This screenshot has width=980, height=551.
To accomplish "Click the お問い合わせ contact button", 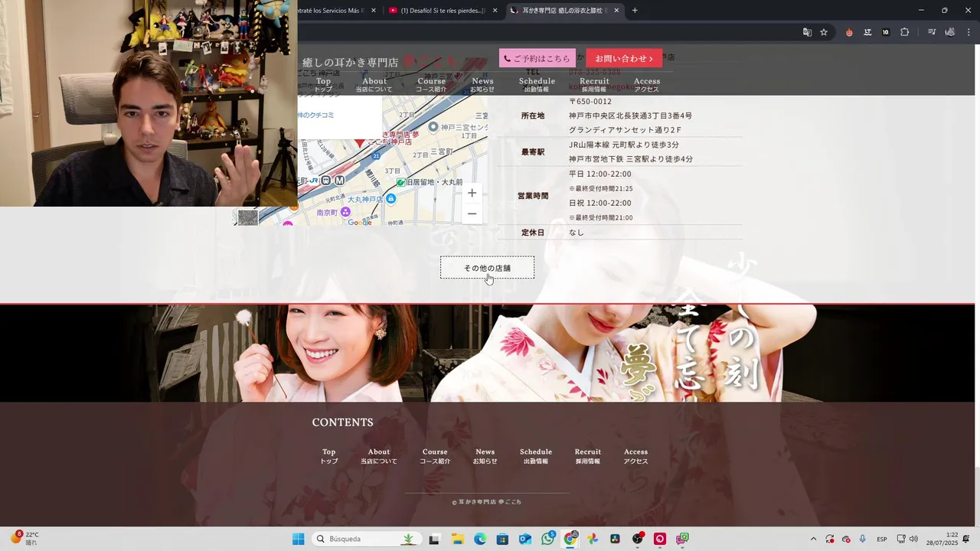I will click(x=624, y=58).
